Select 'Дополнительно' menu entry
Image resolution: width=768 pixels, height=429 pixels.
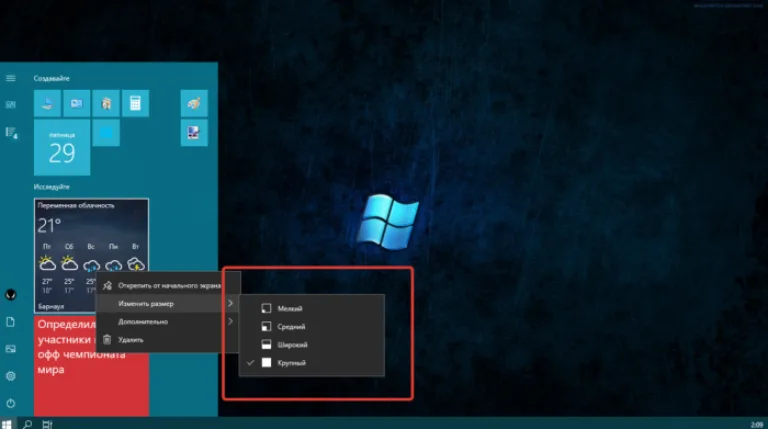(168, 322)
